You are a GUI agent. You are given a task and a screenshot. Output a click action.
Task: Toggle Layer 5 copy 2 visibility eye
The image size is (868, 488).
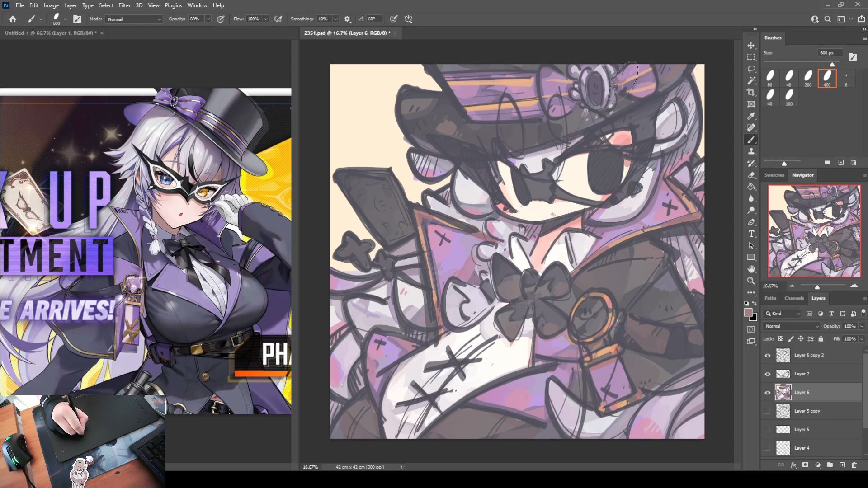pyautogui.click(x=767, y=356)
